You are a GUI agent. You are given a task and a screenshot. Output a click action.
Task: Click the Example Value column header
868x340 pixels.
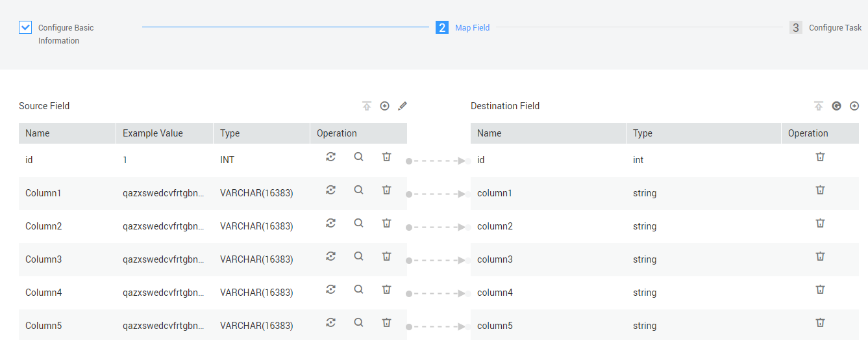153,133
